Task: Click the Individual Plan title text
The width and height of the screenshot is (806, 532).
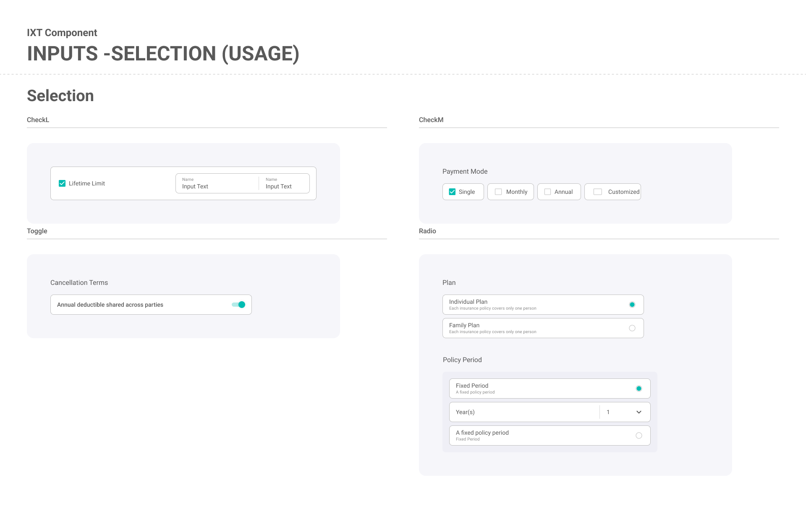Action: (468, 302)
